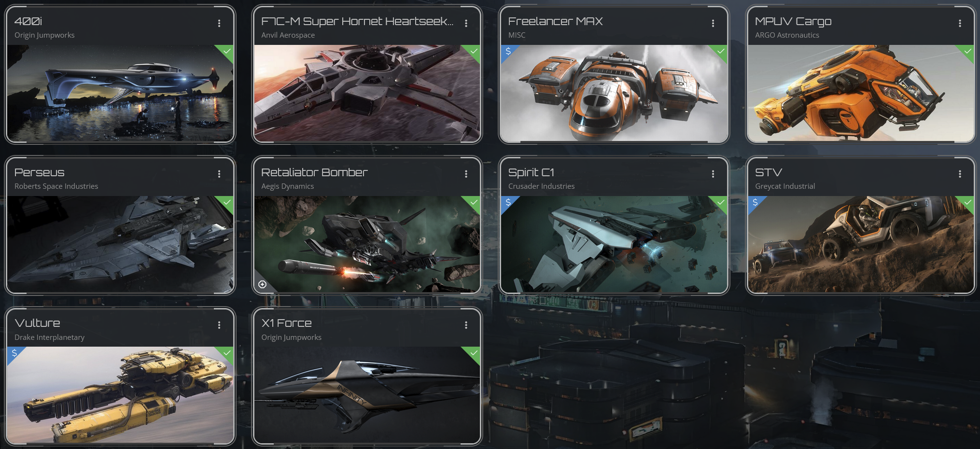The image size is (980, 449).
Task: Open the MPUV Cargo ship thumbnail
Action: click(x=861, y=93)
